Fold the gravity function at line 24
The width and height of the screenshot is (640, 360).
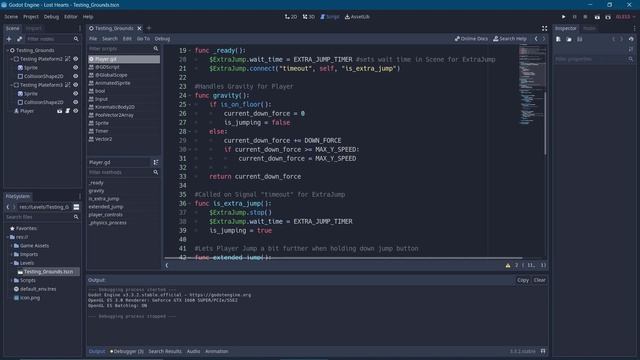[190, 96]
